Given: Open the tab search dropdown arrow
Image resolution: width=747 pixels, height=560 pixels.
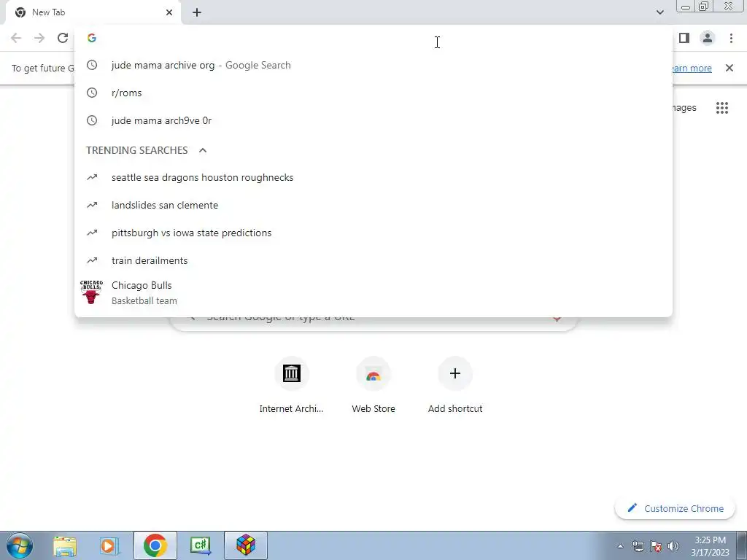Looking at the screenshot, I should [659, 12].
